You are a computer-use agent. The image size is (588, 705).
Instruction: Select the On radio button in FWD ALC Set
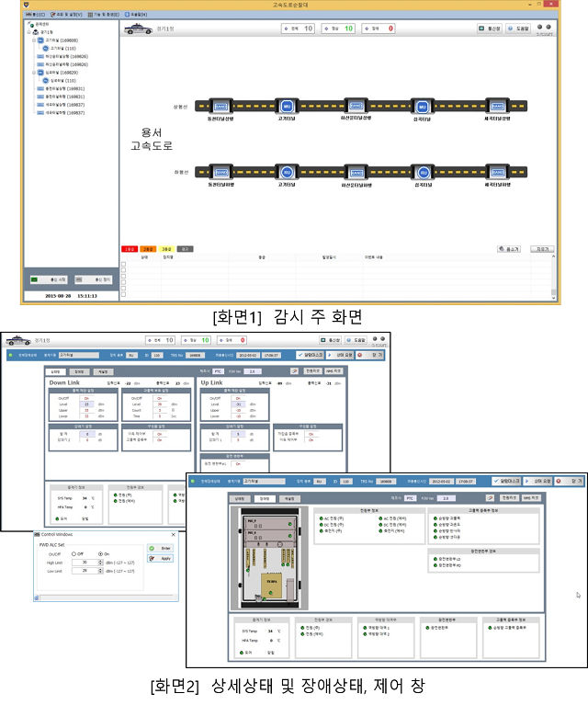[100, 554]
